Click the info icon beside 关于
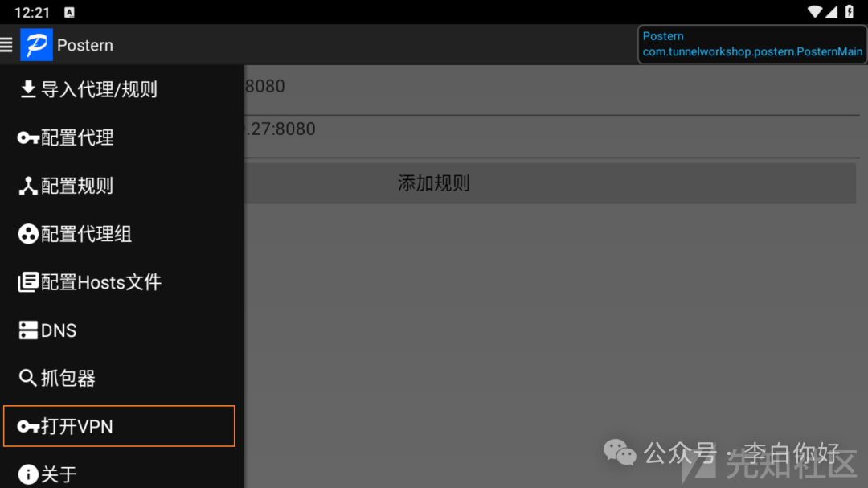Image resolution: width=868 pixels, height=488 pixels. pyautogui.click(x=27, y=474)
